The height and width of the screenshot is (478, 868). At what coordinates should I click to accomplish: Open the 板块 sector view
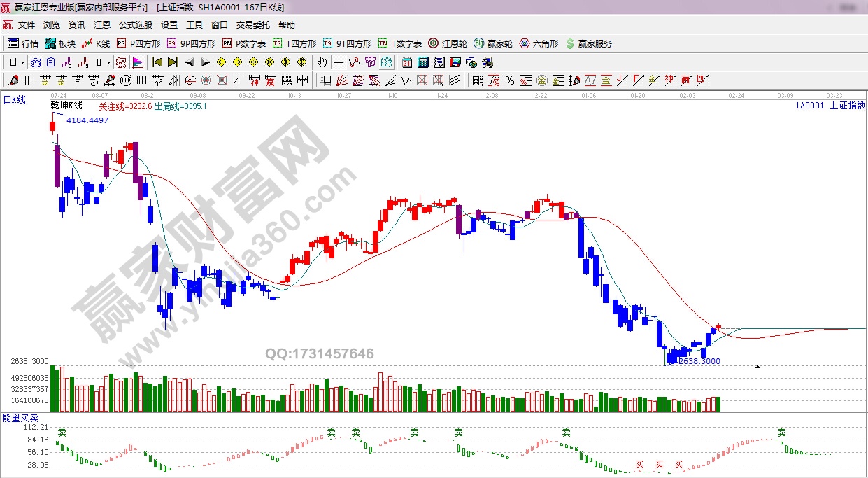(x=60, y=43)
